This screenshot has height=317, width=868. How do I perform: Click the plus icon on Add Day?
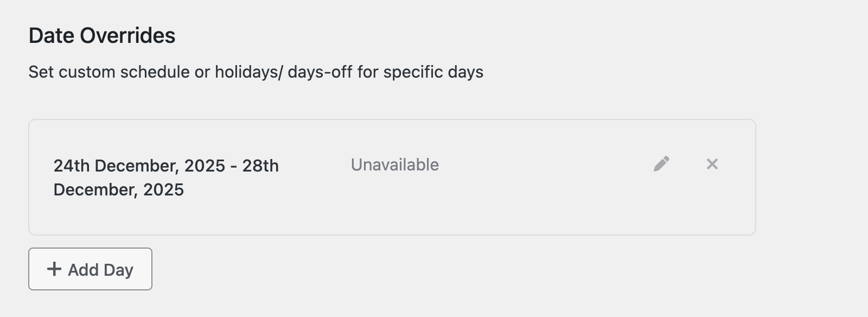coord(54,269)
